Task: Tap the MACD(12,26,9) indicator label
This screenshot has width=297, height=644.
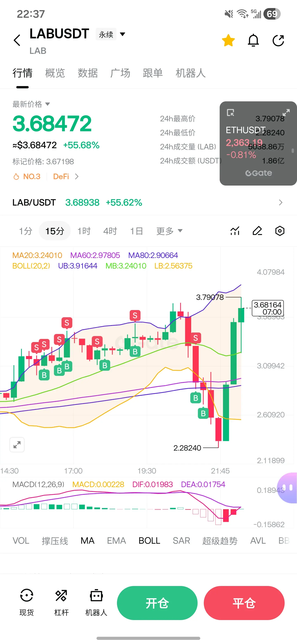Action: (38, 484)
